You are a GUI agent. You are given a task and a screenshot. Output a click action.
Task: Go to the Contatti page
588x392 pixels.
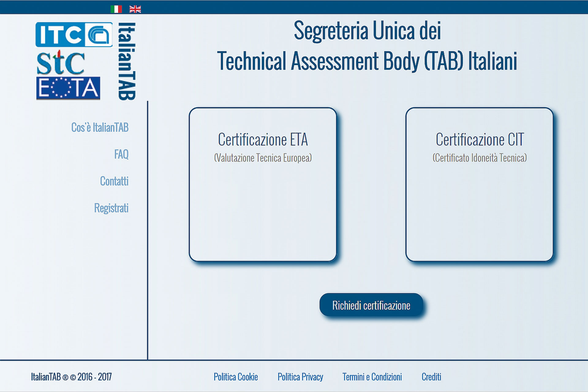pyautogui.click(x=114, y=181)
